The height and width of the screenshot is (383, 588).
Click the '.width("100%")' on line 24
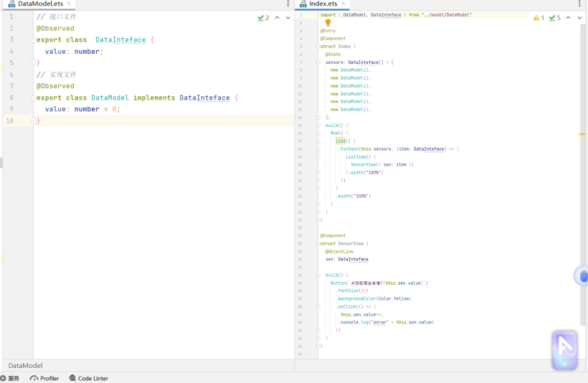(x=354, y=197)
